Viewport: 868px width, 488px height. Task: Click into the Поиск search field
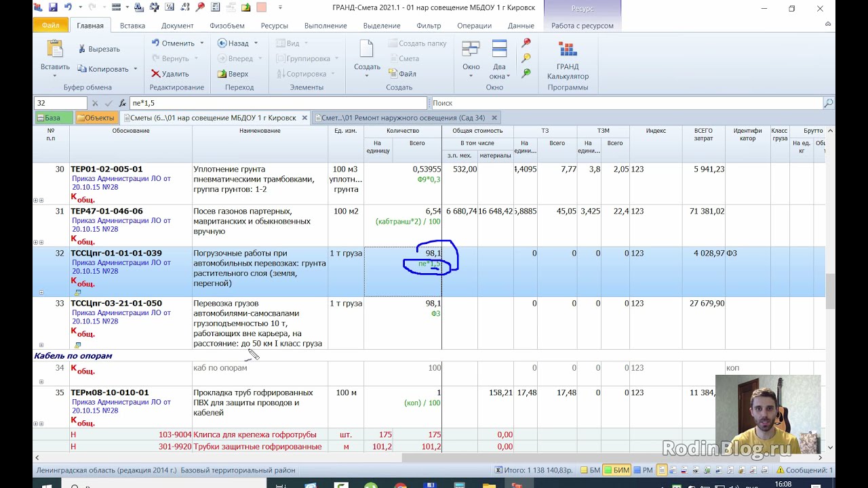point(627,103)
